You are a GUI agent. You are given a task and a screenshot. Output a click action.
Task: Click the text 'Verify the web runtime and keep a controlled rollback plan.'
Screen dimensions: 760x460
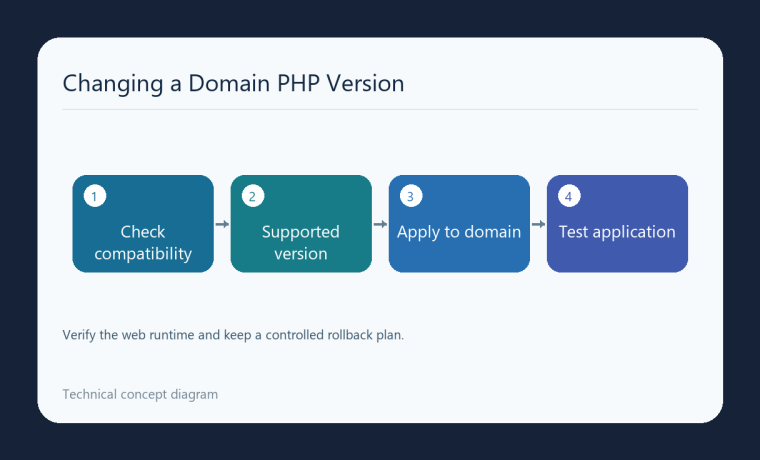pyautogui.click(x=233, y=335)
